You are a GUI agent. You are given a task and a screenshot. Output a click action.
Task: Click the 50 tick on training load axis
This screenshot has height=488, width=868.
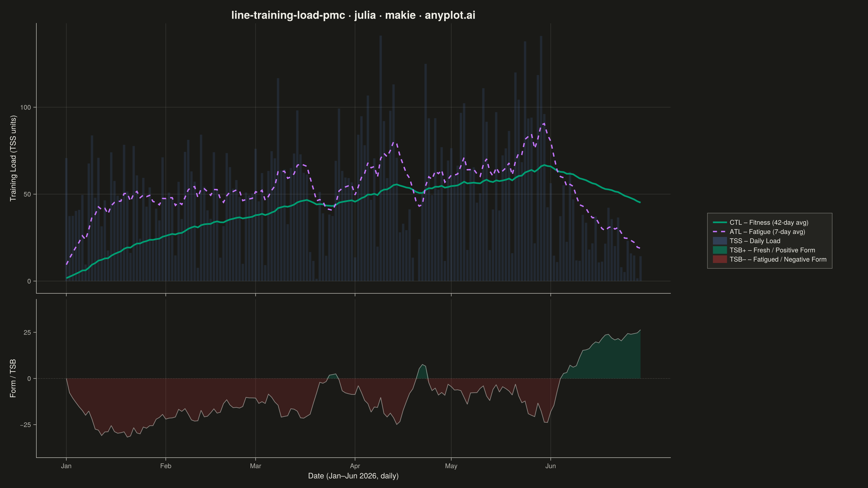click(27, 194)
